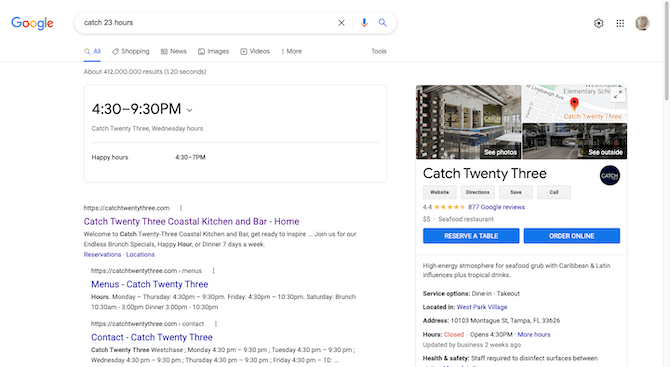Select the All results tab

pos(92,51)
